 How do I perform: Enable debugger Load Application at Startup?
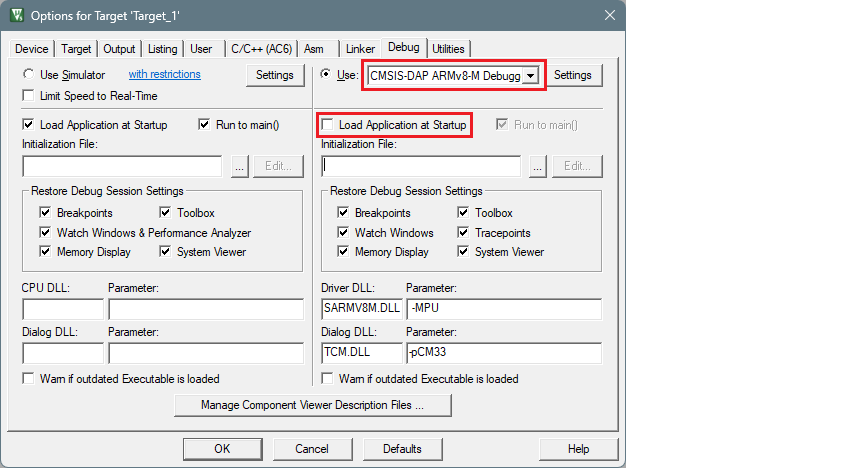pyautogui.click(x=327, y=124)
